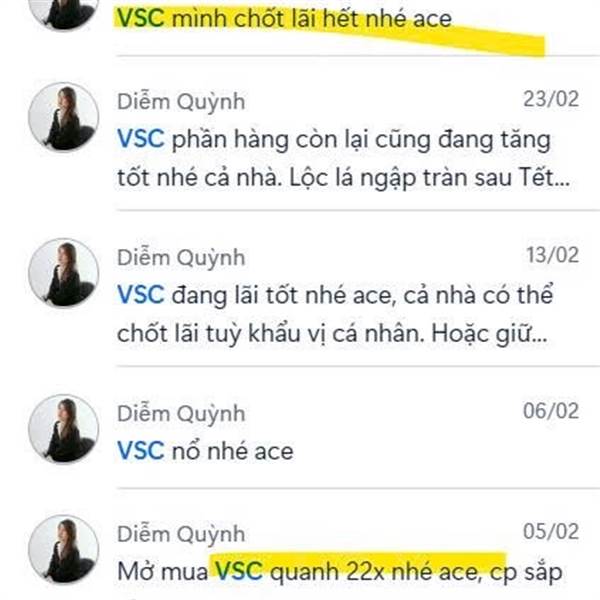Open the message 'VSC đang lãi tốt nhé ace'
This screenshot has height=600, width=600.
pos(335,314)
